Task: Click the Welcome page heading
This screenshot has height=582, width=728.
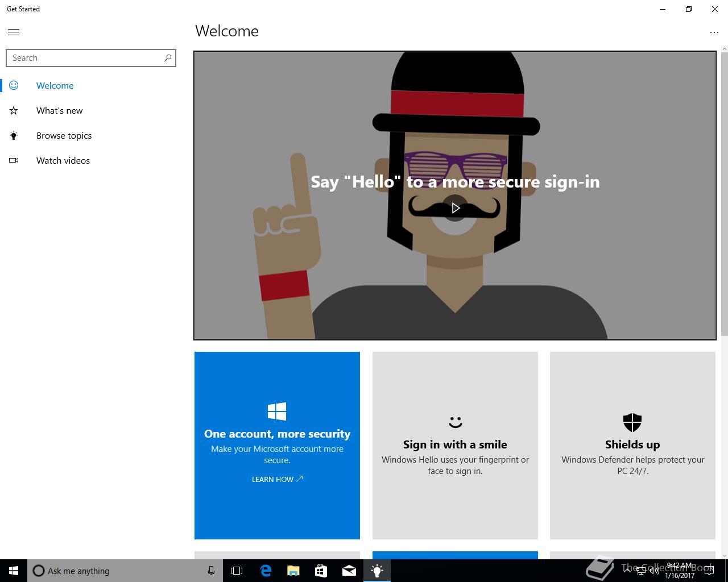Action: point(227,31)
